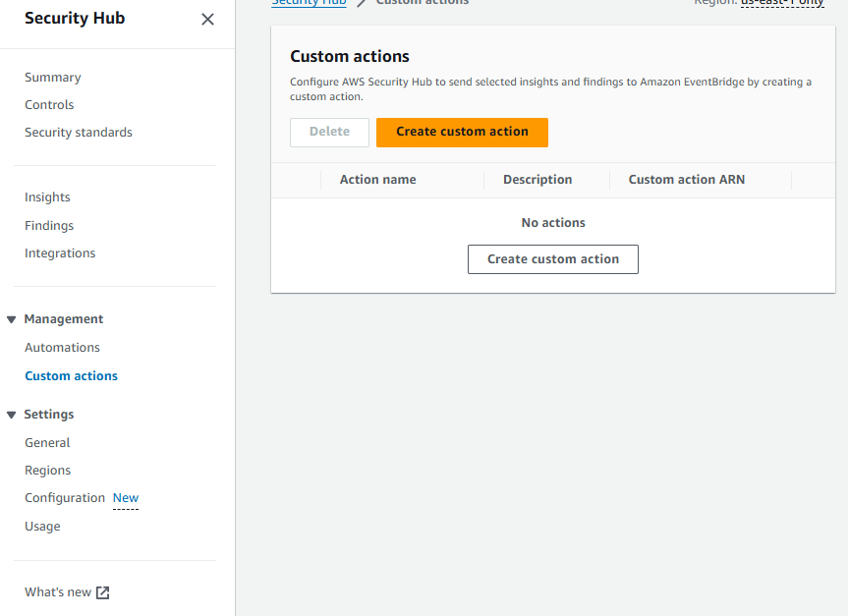Click the Security Hub sidebar title
Screen dimensions: 848x616
click(x=76, y=19)
